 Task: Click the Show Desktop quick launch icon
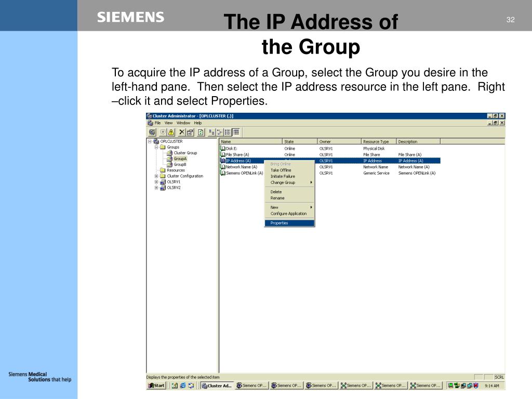click(x=175, y=385)
